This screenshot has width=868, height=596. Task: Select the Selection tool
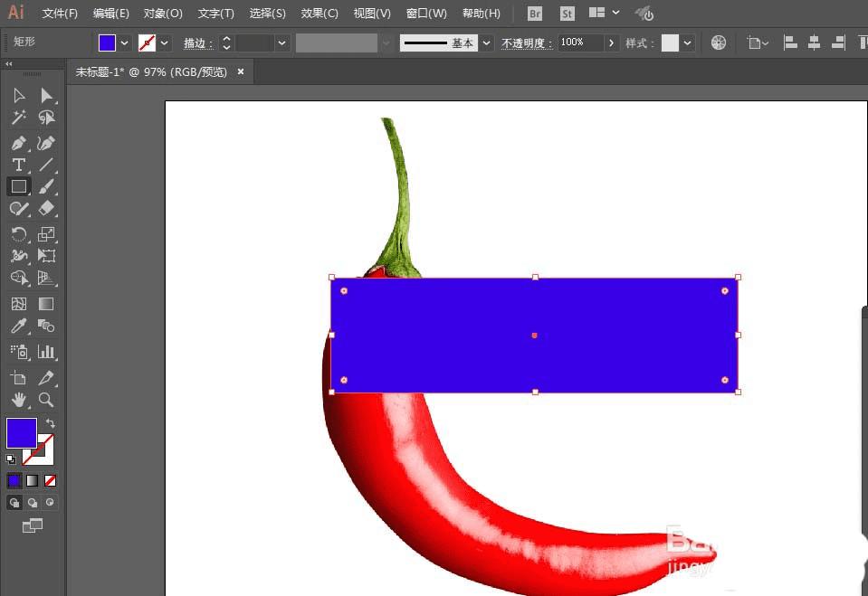click(x=18, y=95)
